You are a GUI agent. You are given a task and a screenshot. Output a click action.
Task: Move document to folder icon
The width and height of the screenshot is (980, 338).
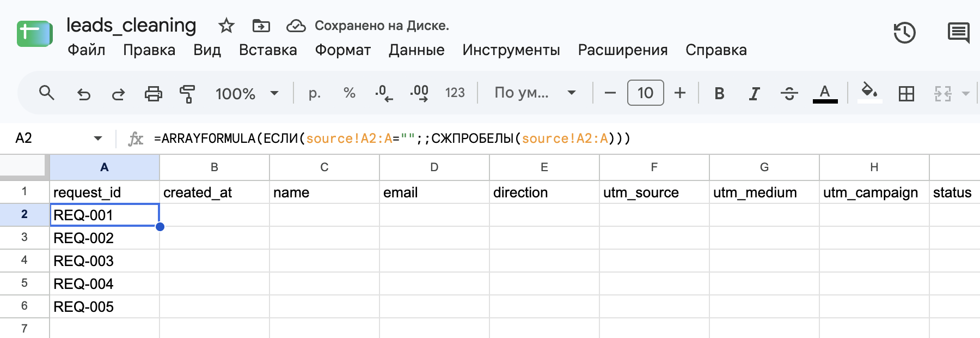click(x=261, y=26)
